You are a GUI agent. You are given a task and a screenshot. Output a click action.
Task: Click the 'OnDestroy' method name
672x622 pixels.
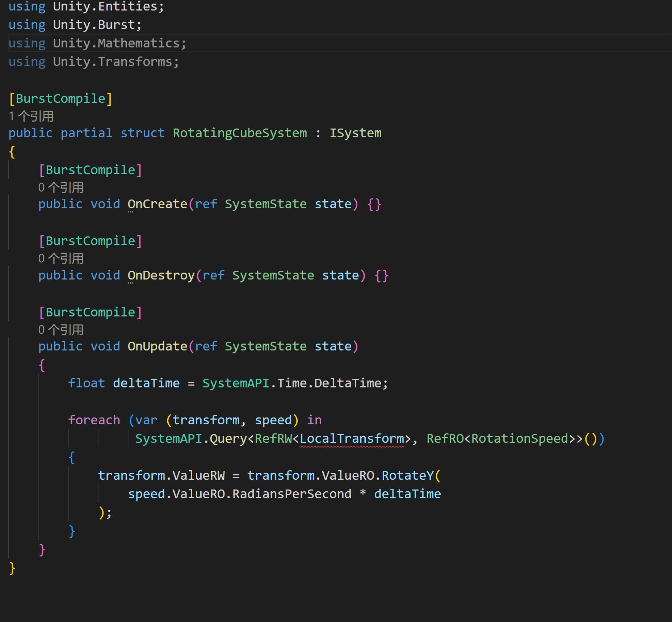pos(161,275)
